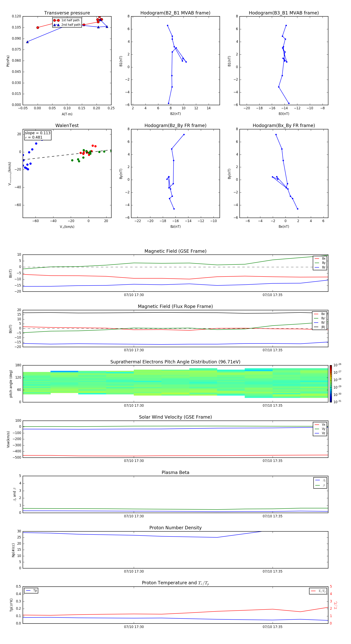Screen dimensions: 351x644
Task: Click "By'" in the Flux Rope legend
Action: 323,318
